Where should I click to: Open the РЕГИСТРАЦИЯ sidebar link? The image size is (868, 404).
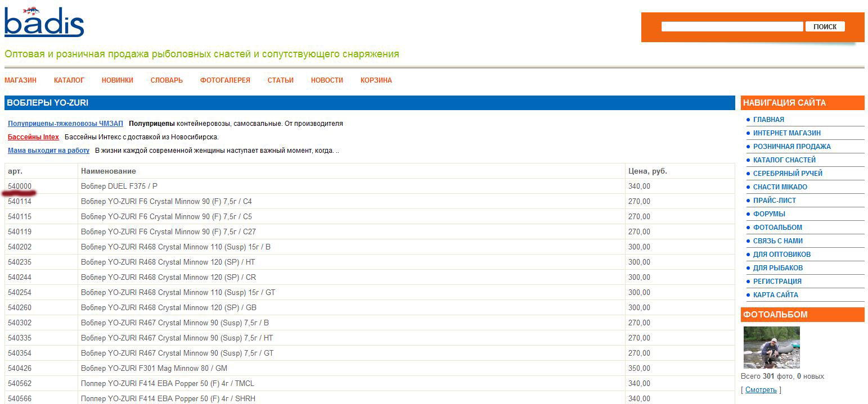click(x=777, y=282)
